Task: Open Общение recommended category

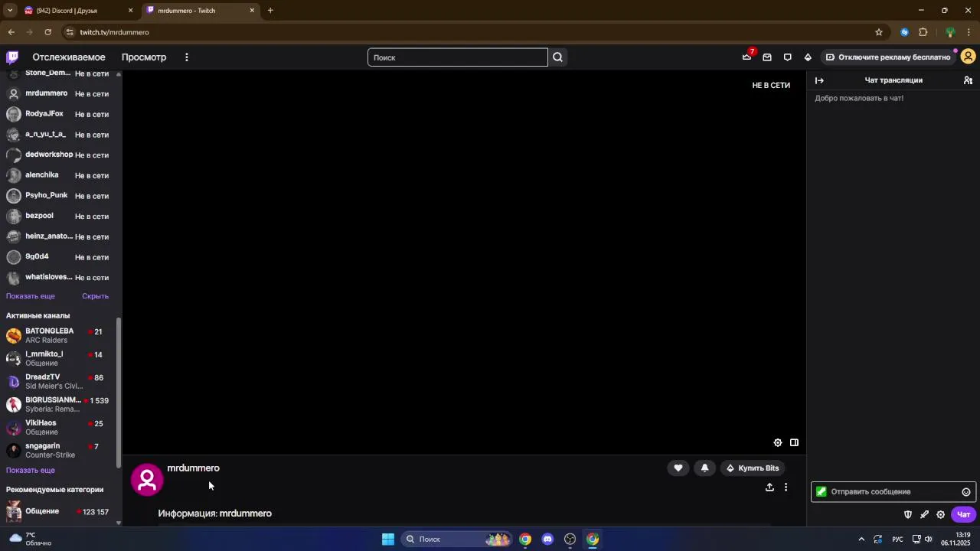Action: (x=58, y=511)
